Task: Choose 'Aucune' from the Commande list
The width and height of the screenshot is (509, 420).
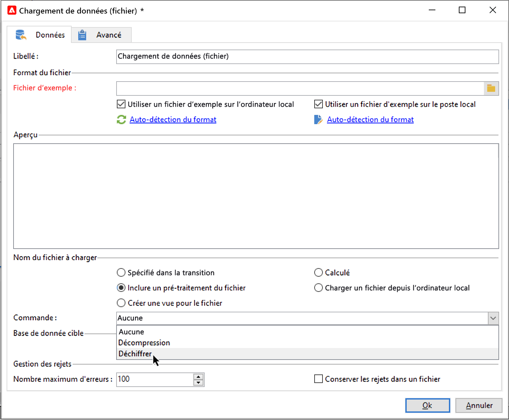Action: pos(307,332)
